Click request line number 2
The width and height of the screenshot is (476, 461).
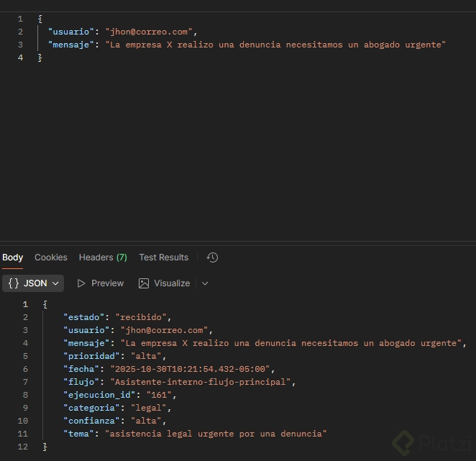[20, 32]
